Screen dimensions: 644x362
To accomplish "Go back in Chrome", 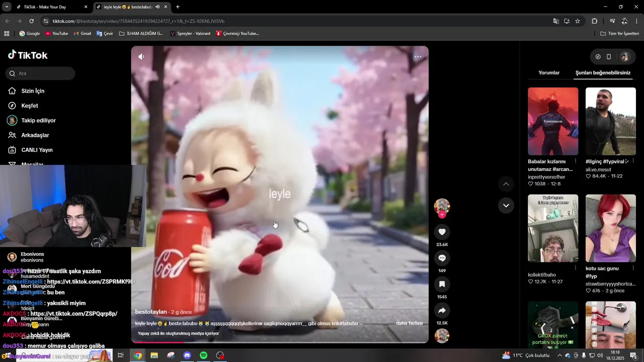I will pyautogui.click(x=7, y=21).
